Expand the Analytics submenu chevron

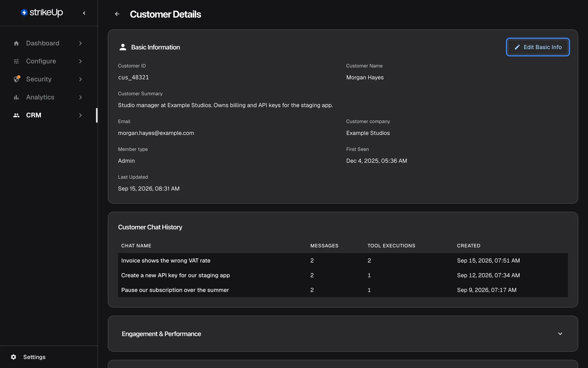(x=80, y=97)
